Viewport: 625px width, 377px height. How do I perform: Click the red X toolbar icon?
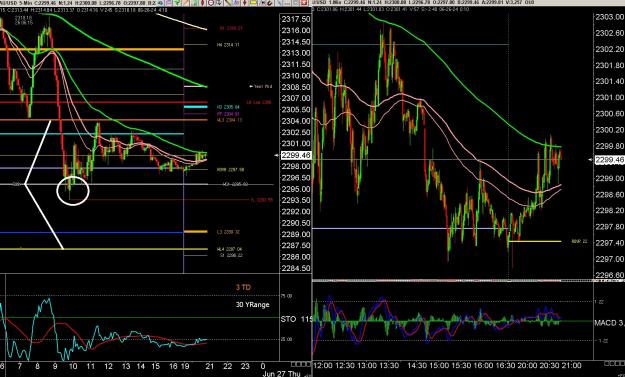coord(303,2)
